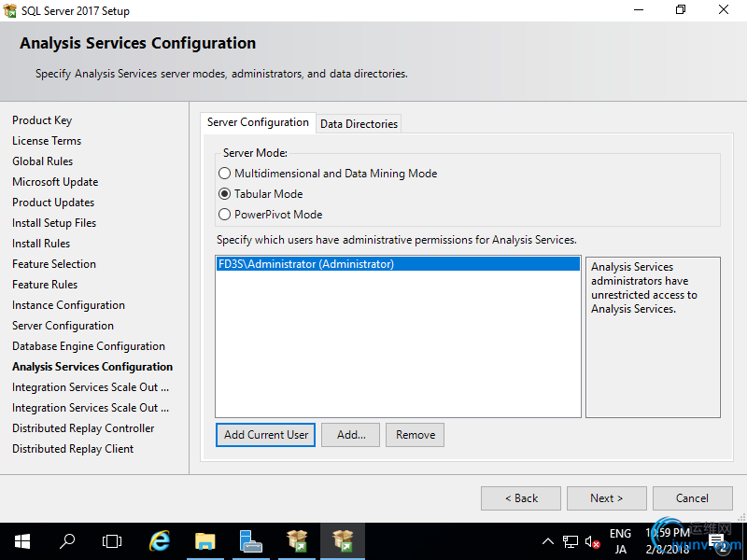Viewport: 747px width, 560px height.
Task: Click Product Key step in sidebar
Action: click(42, 120)
